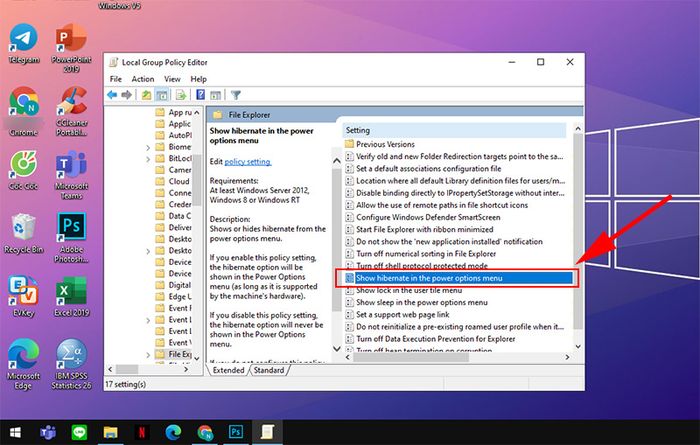Select the Cloud folder in the tree
This screenshot has height=445, width=700.
click(x=173, y=181)
